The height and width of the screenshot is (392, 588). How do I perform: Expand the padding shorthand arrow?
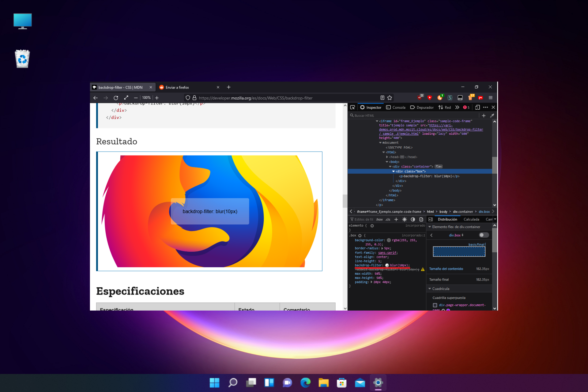pos(371,282)
